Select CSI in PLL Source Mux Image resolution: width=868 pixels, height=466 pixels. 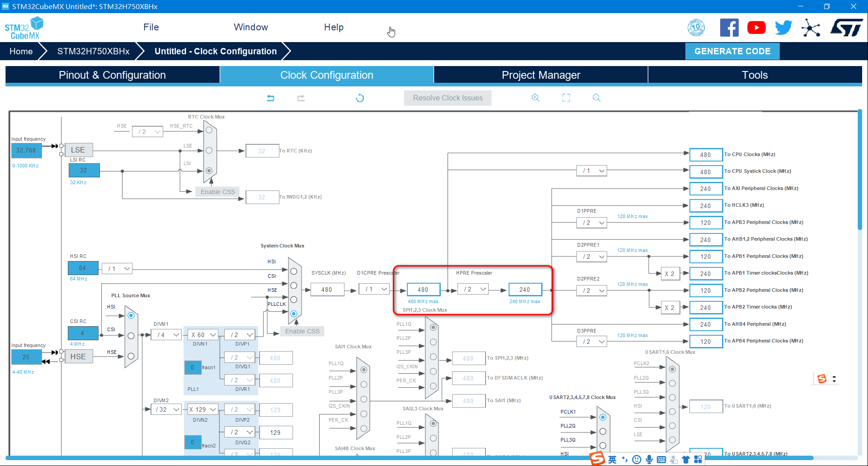[131, 336]
